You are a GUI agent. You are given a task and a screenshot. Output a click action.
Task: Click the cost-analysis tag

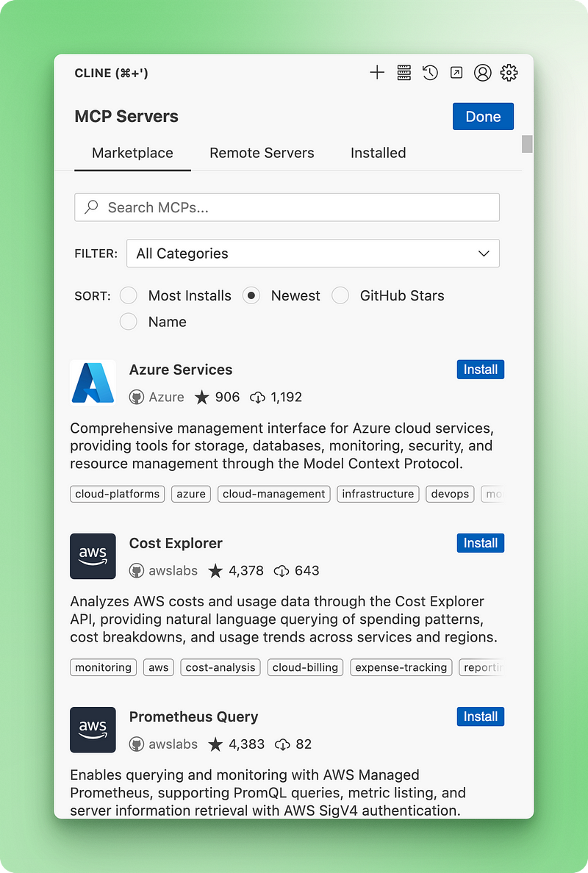point(220,667)
